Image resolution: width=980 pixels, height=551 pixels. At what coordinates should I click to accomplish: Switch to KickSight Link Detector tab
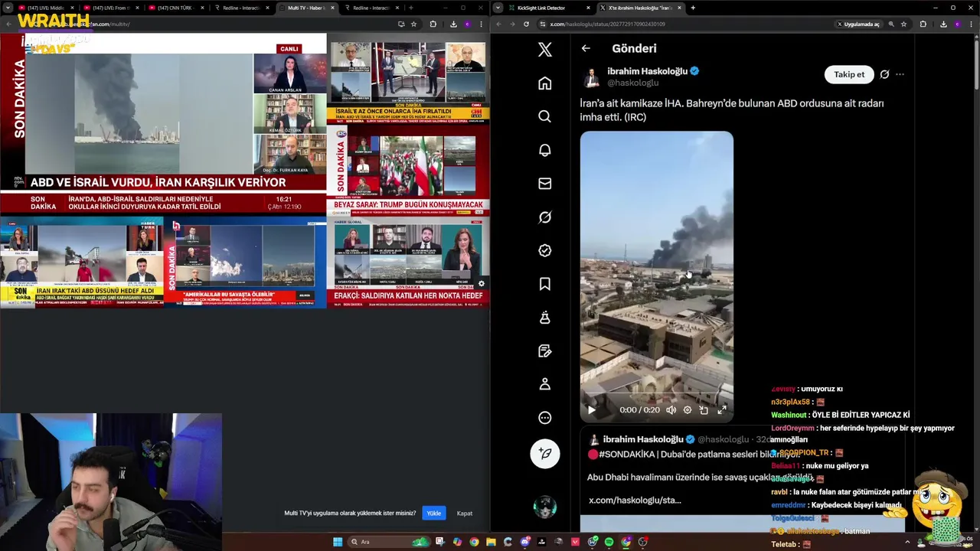[x=543, y=8]
